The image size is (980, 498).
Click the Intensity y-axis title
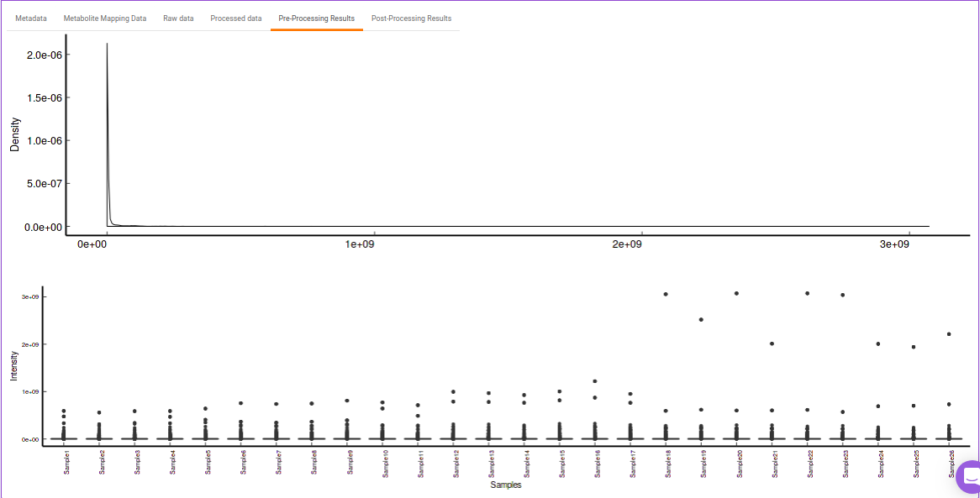pyautogui.click(x=13, y=366)
